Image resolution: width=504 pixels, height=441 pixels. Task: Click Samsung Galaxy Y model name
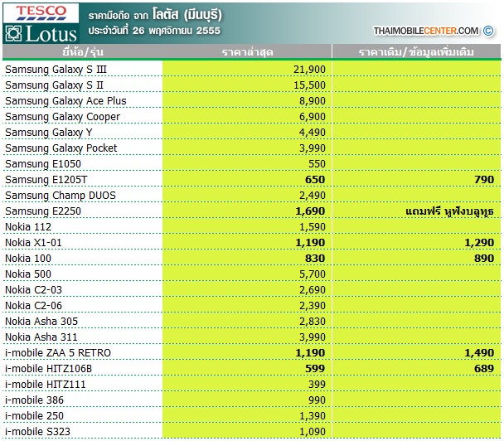click(49, 132)
